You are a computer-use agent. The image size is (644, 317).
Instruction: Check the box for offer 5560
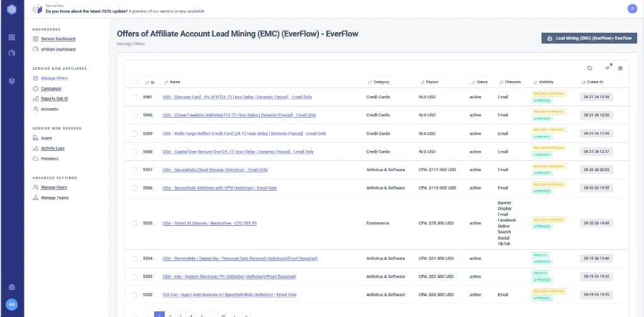[135, 115]
